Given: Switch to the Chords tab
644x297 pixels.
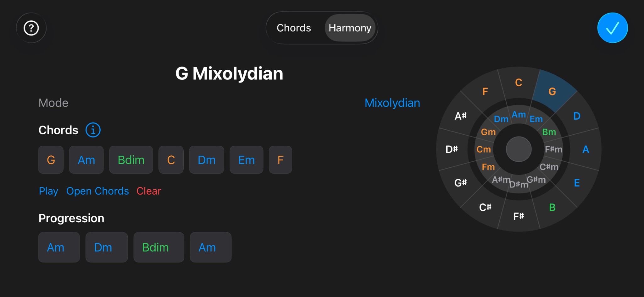Looking at the screenshot, I should (x=294, y=28).
